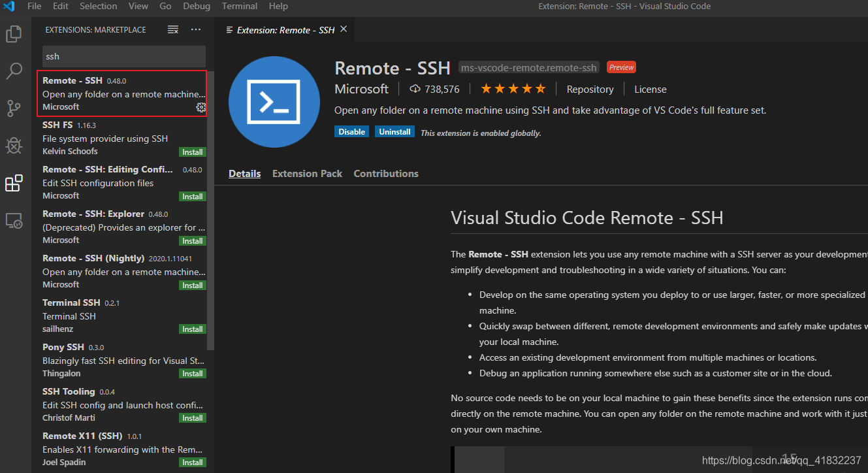Clear extensions search results icon
This screenshot has width=868, height=473.
pyautogui.click(x=173, y=29)
